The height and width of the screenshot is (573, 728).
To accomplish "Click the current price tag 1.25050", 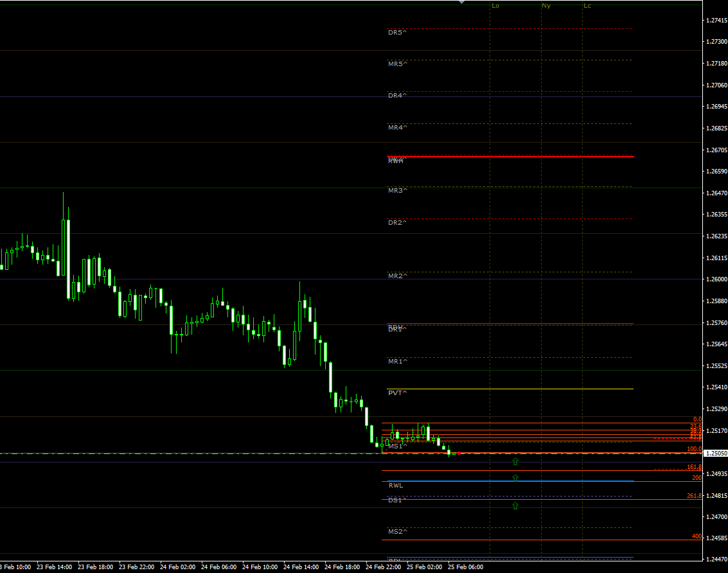I will click(x=716, y=454).
